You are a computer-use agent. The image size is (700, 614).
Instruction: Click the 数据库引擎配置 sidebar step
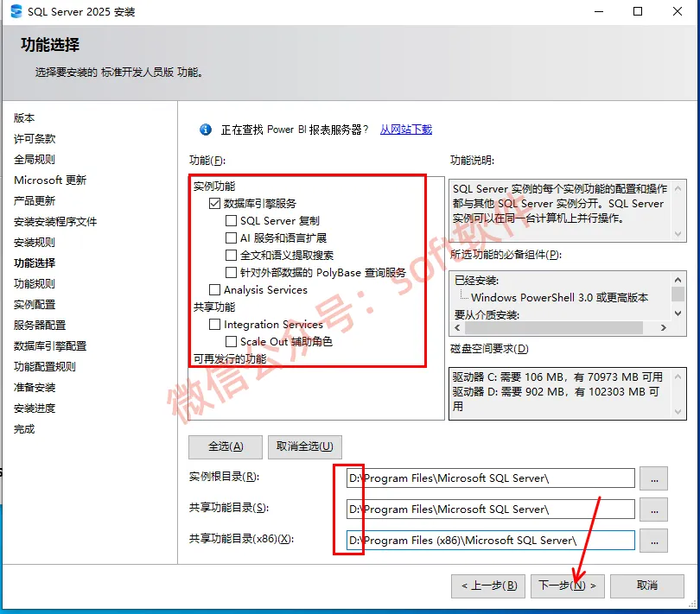(x=50, y=346)
